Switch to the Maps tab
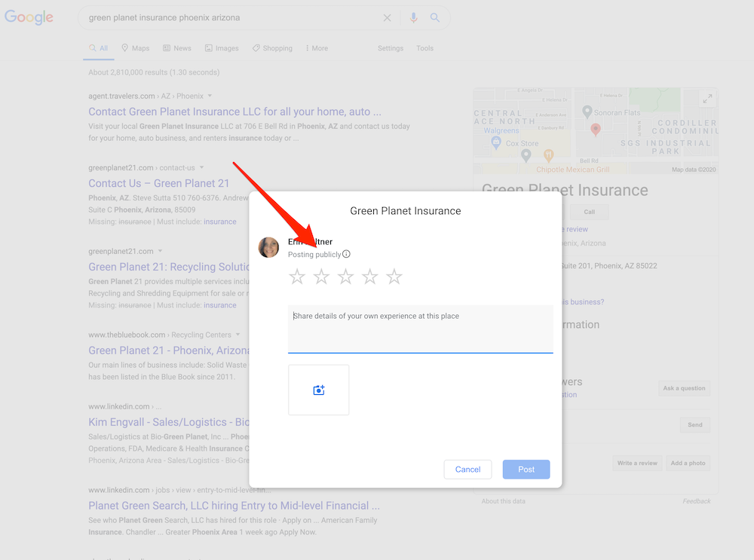 [135, 48]
